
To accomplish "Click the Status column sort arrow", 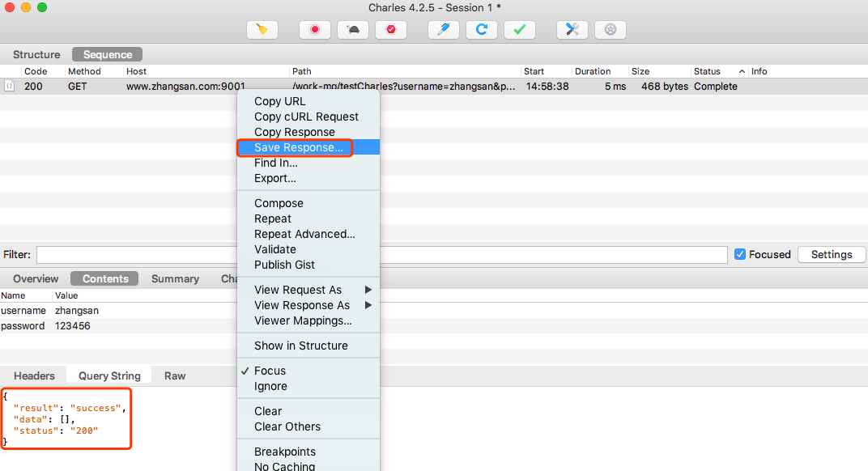I will (x=742, y=71).
